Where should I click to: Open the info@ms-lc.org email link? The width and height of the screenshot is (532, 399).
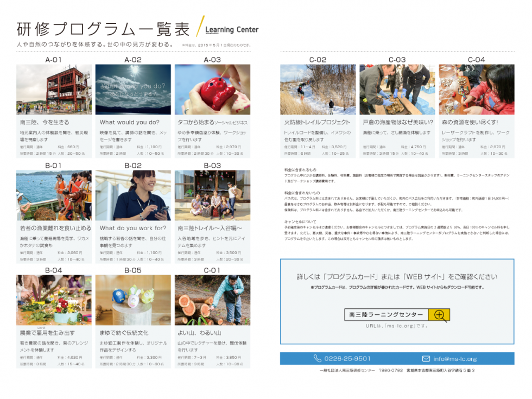click(x=455, y=359)
